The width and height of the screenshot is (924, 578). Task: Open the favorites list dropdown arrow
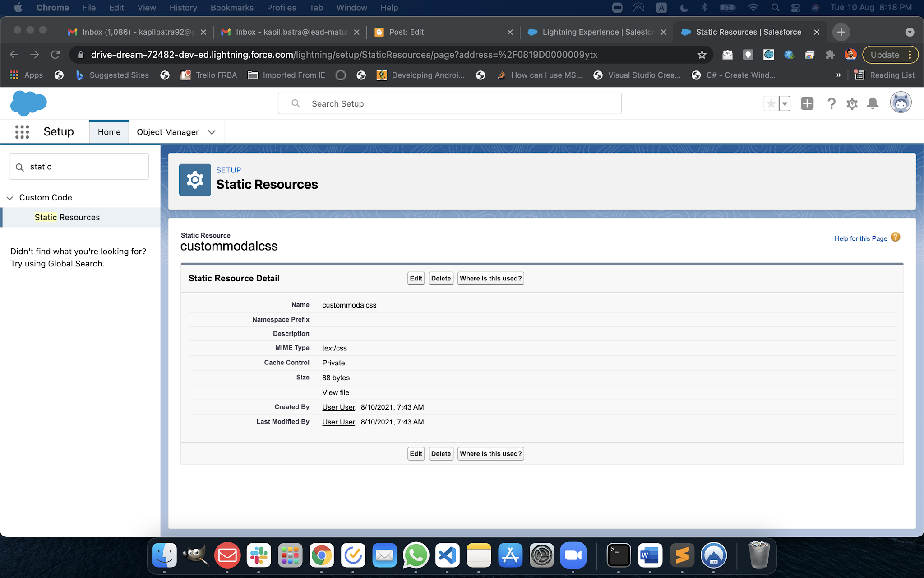pos(785,103)
